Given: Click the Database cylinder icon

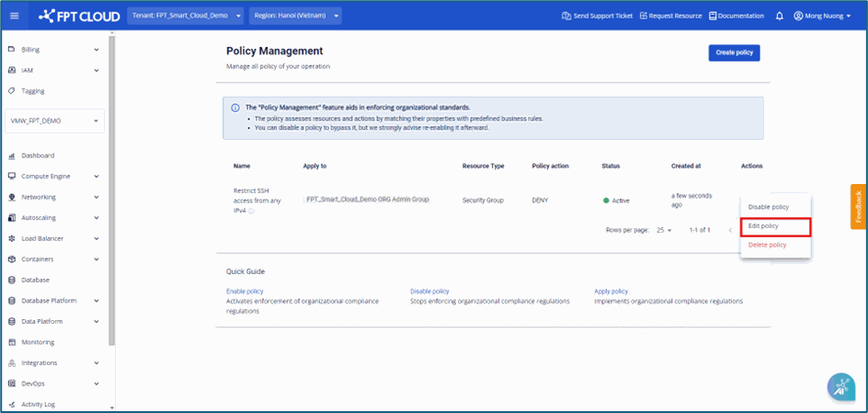Looking at the screenshot, I should 11,281.
